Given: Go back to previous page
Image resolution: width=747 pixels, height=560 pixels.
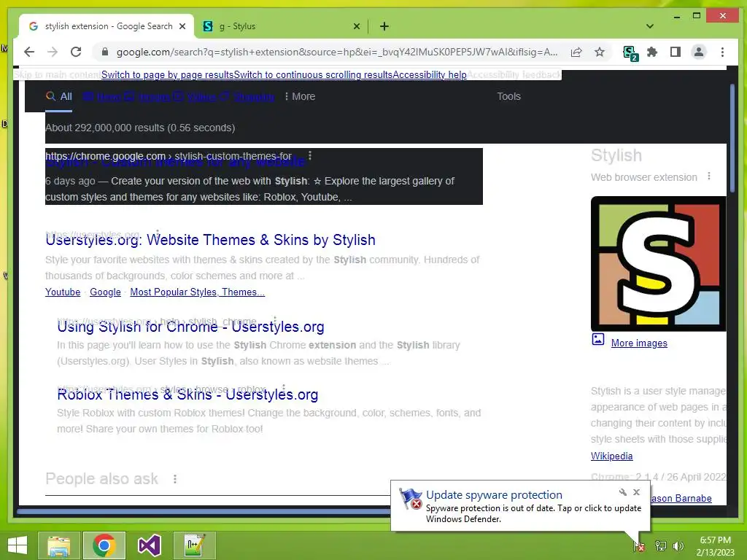Looking at the screenshot, I should point(29,52).
